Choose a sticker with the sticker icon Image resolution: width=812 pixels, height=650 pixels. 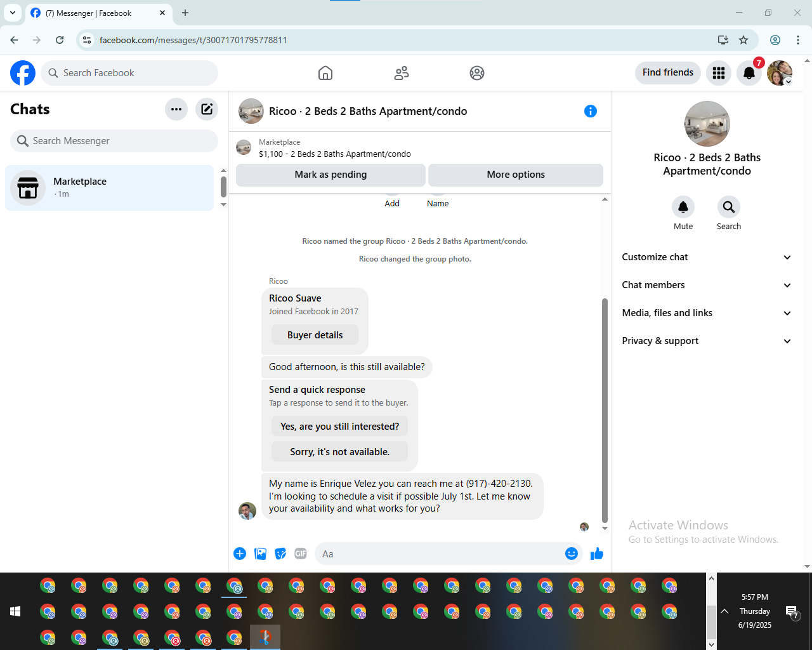[x=280, y=554]
